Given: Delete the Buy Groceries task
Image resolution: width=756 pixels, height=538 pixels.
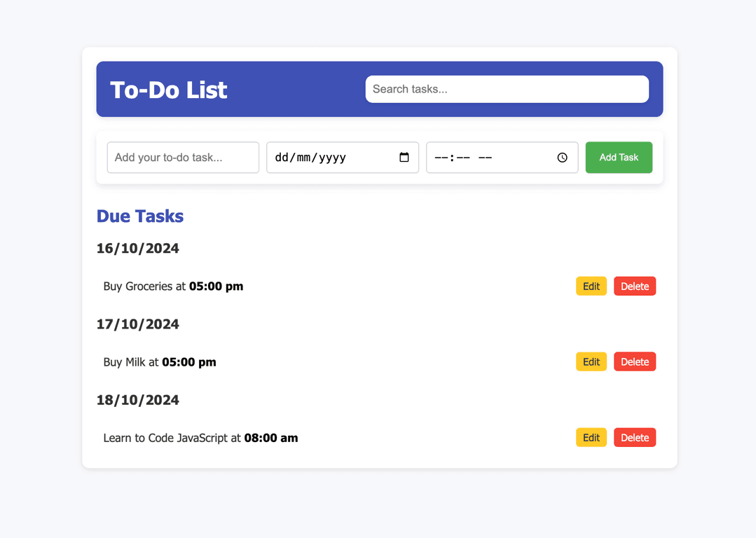Looking at the screenshot, I should pos(635,286).
